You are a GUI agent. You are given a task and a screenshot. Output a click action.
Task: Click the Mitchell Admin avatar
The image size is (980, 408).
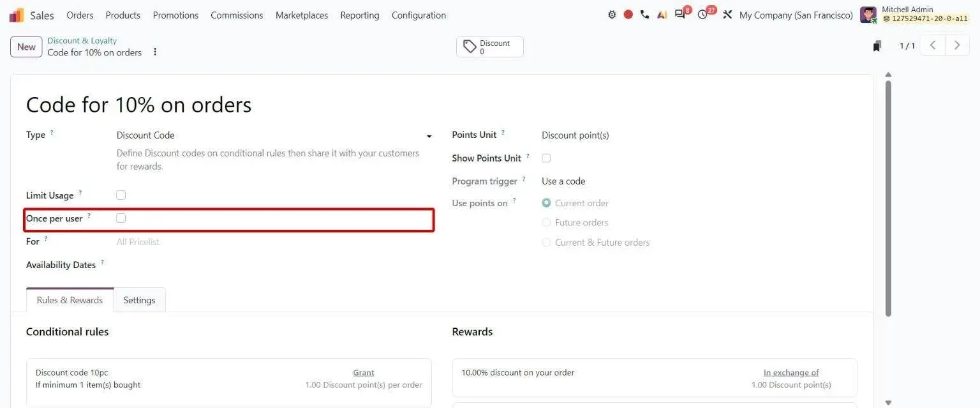click(868, 15)
